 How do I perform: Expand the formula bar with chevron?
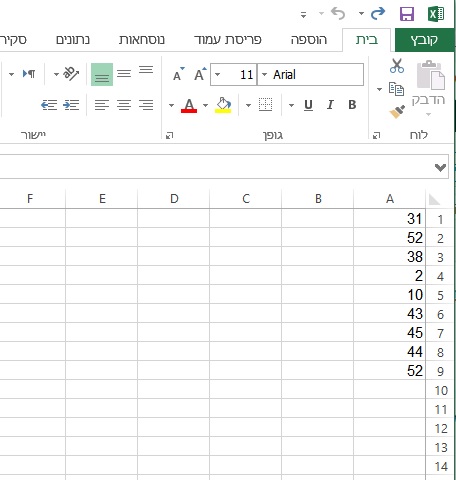(x=440, y=167)
